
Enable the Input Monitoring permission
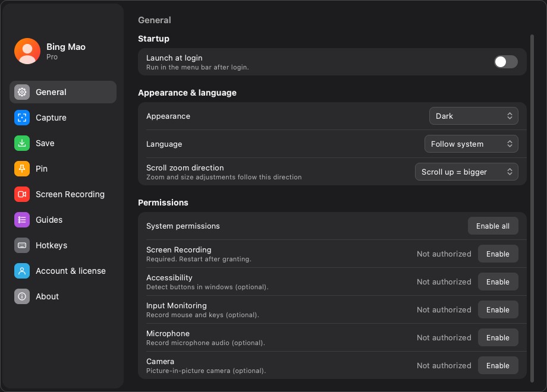[x=498, y=310]
